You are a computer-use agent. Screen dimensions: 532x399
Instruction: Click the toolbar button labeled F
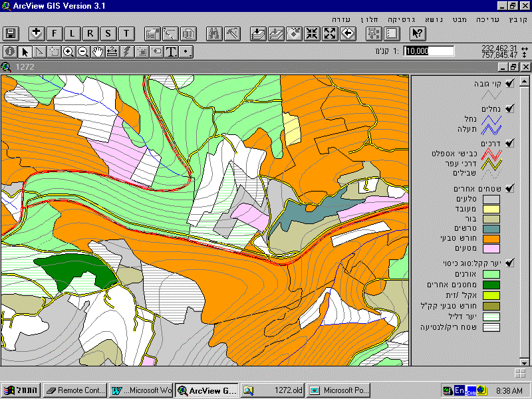tap(55, 33)
